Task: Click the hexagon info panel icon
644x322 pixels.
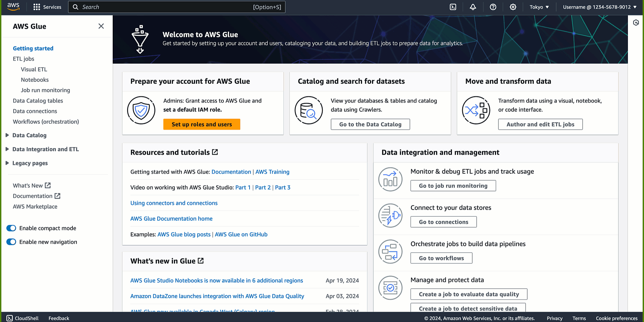Action: [x=636, y=23]
